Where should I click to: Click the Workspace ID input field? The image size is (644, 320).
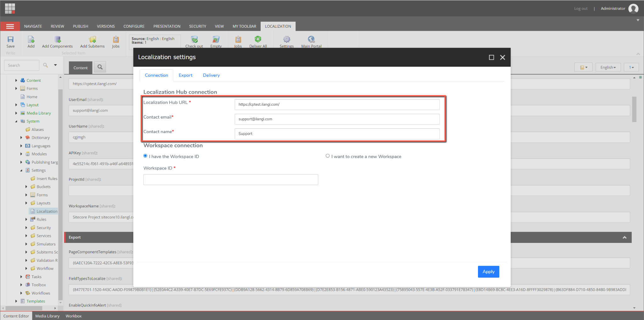[230, 180]
